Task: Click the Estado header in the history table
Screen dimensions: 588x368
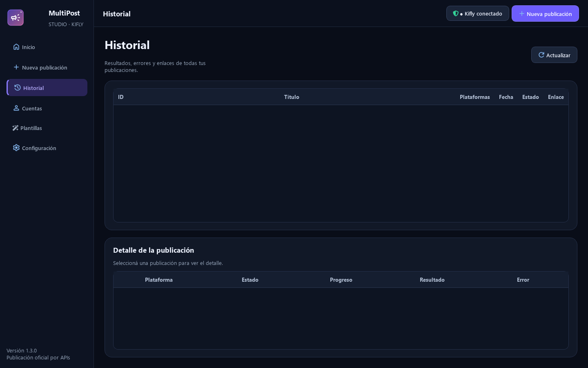Action: (x=530, y=97)
